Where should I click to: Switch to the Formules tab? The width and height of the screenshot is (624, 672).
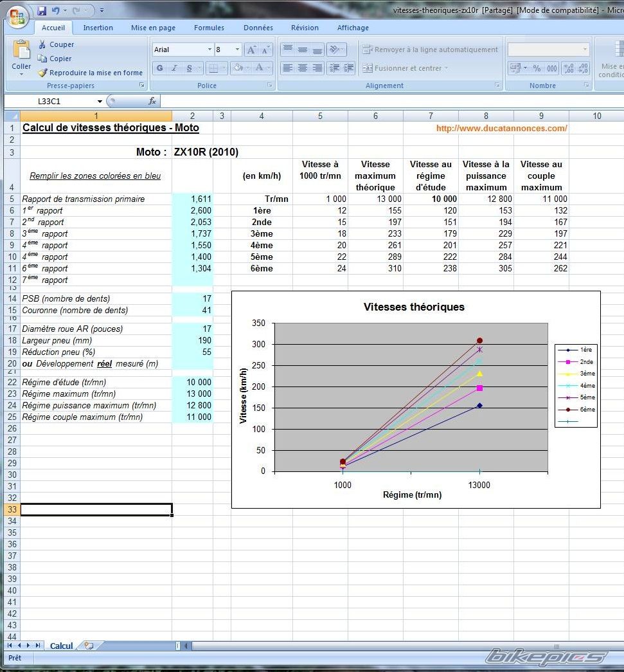[209, 28]
